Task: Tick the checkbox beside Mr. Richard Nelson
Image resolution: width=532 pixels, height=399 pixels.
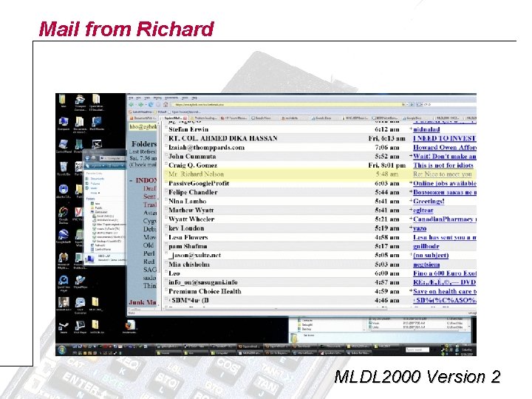Action: pyautogui.click(x=166, y=174)
